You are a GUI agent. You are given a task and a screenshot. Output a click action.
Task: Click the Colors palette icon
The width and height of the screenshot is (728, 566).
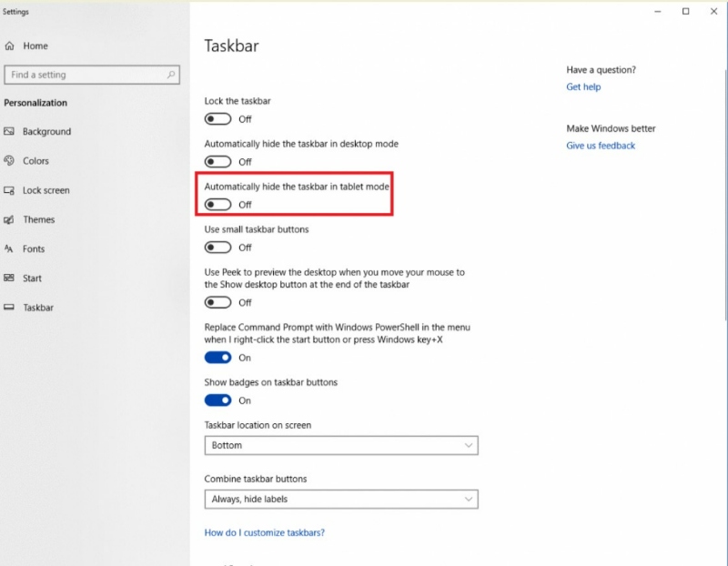click(9, 161)
